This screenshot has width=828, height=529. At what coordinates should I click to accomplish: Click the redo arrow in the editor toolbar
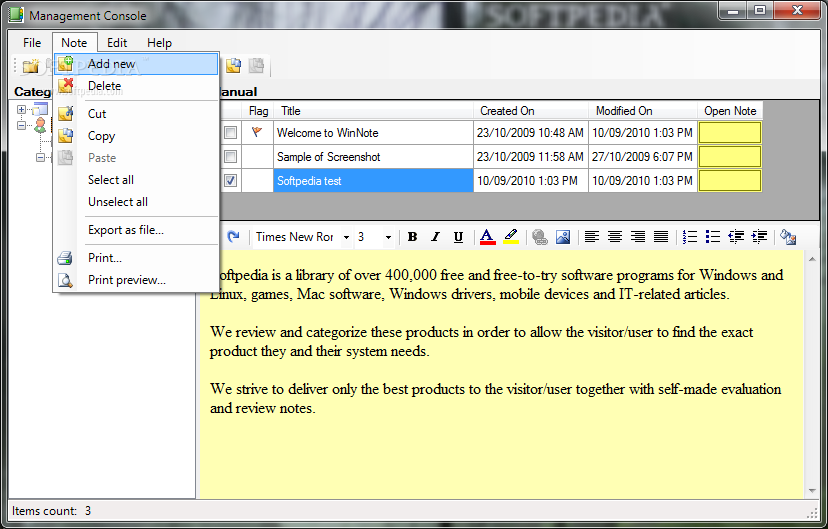click(x=233, y=237)
